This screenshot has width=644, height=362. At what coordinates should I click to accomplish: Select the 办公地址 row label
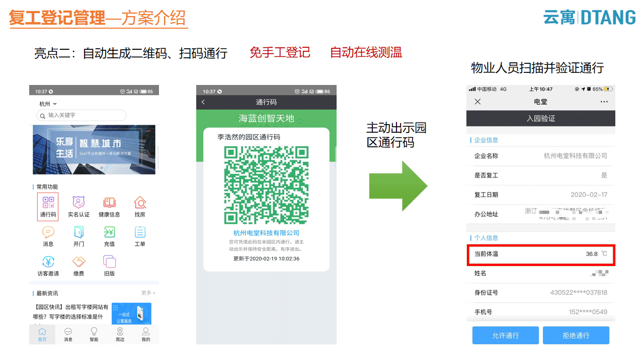click(486, 214)
